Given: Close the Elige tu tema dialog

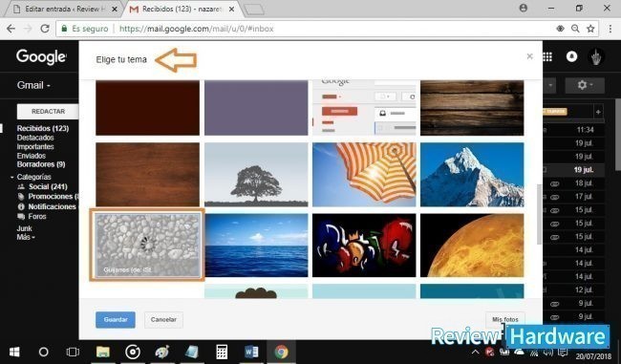Looking at the screenshot, I should (x=529, y=56).
